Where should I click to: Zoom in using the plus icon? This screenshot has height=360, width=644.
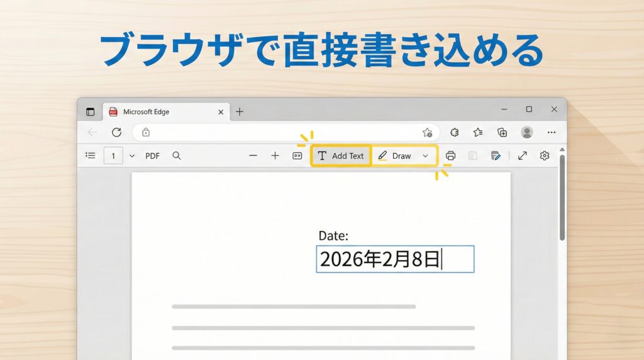(x=275, y=156)
